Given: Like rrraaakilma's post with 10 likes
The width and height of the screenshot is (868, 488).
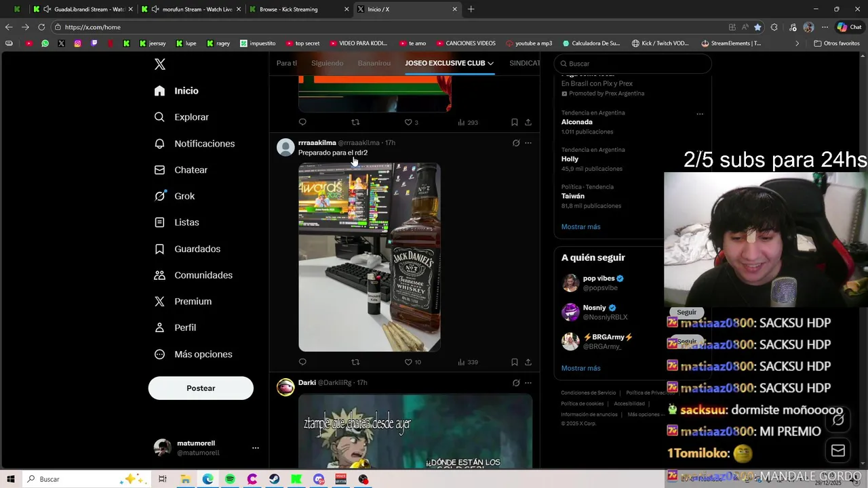Looking at the screenshot, I should click(412, 362).
